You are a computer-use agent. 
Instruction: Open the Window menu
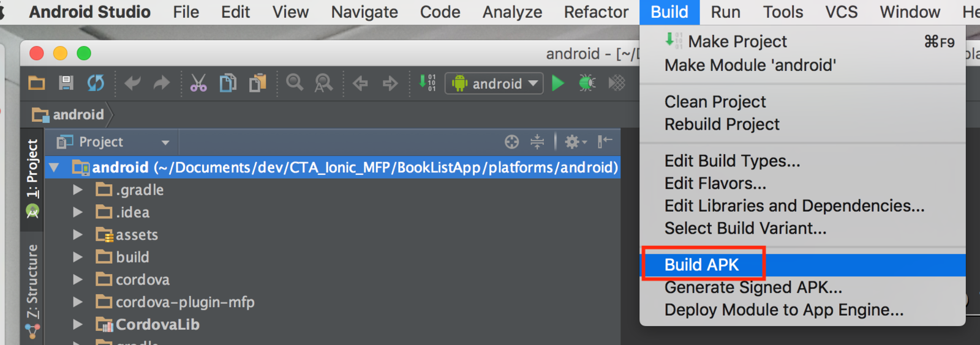(910, 12)
